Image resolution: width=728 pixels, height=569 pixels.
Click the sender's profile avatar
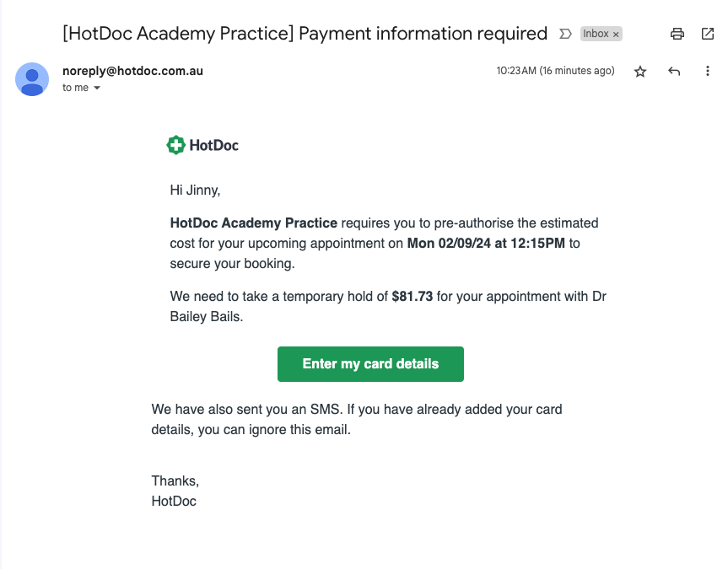[x=32, y=79]
